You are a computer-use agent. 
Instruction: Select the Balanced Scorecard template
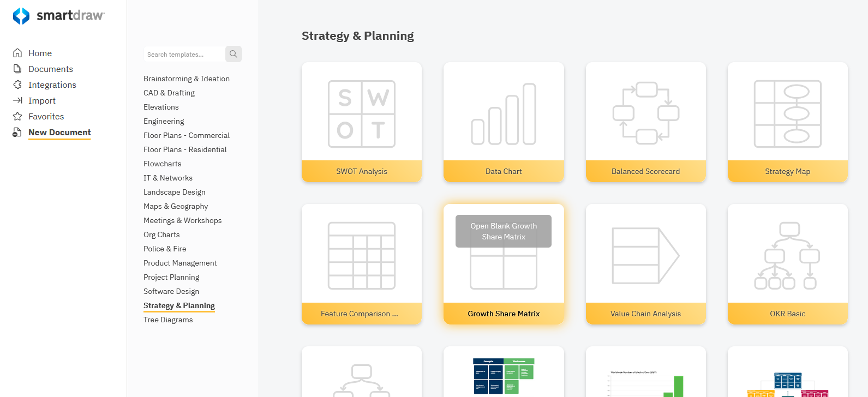pos(646,122)
